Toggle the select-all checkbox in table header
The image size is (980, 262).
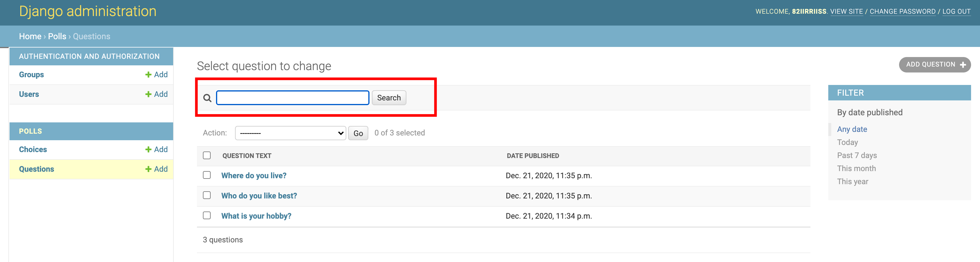pos(206,155)
